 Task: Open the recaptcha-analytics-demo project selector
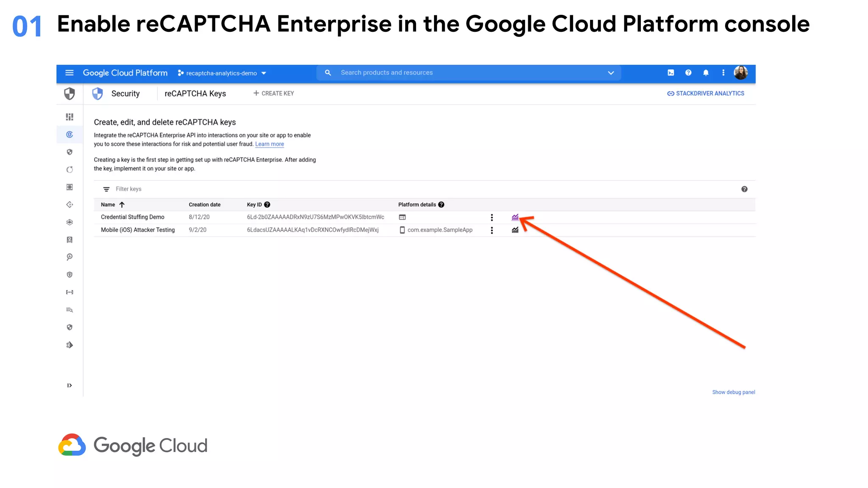[x=222, y=73]
